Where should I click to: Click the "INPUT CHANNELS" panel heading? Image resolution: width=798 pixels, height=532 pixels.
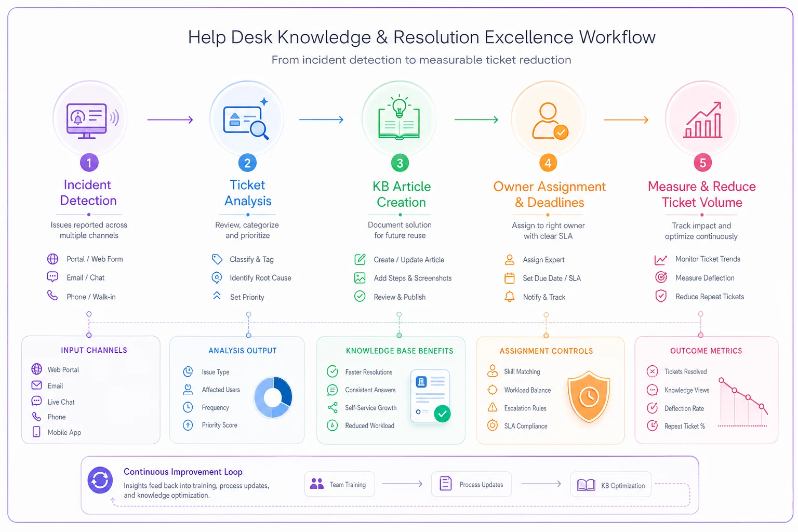click(94, 350)
